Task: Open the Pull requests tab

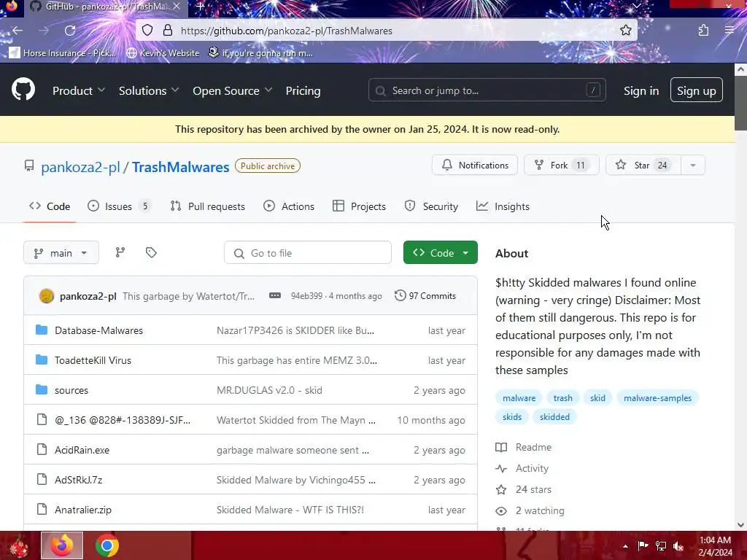Action: pos(208,206)
